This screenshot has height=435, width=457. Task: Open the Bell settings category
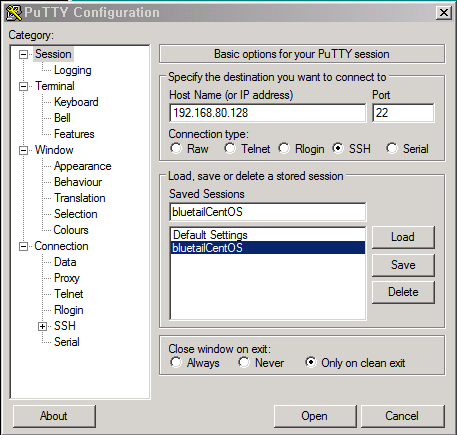click(62, 118)
